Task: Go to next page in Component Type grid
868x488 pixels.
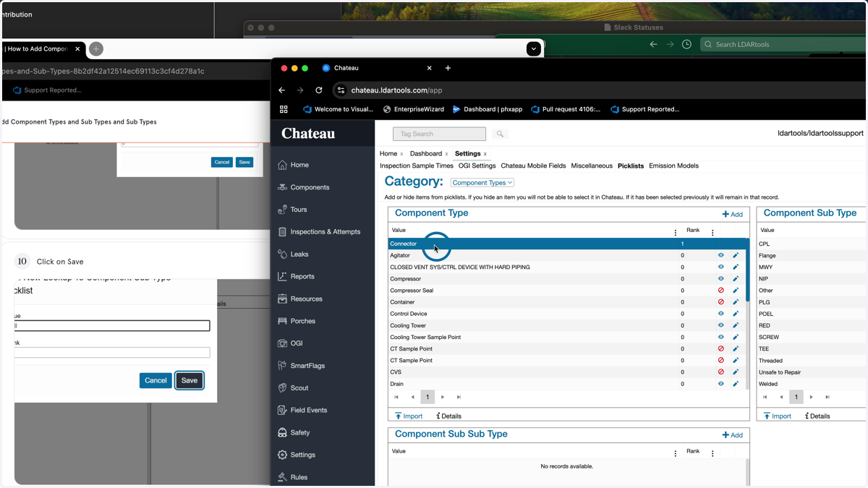Action: pyautogui.click(x=443, y=397)
